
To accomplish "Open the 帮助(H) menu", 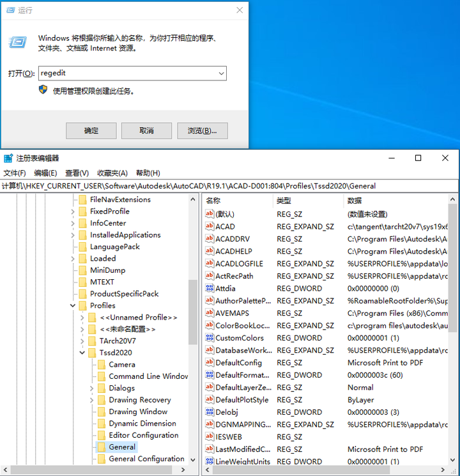I will click(x=148, y=173).
